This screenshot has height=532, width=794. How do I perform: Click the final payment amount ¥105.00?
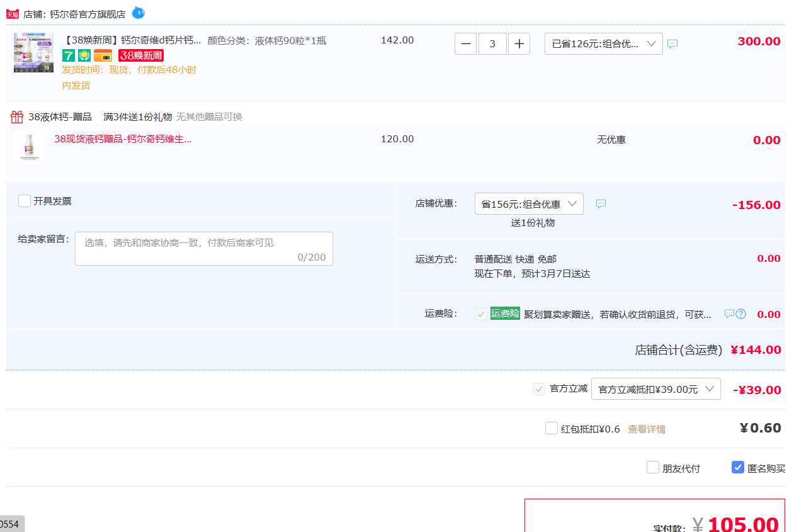[x=735, y=524]
